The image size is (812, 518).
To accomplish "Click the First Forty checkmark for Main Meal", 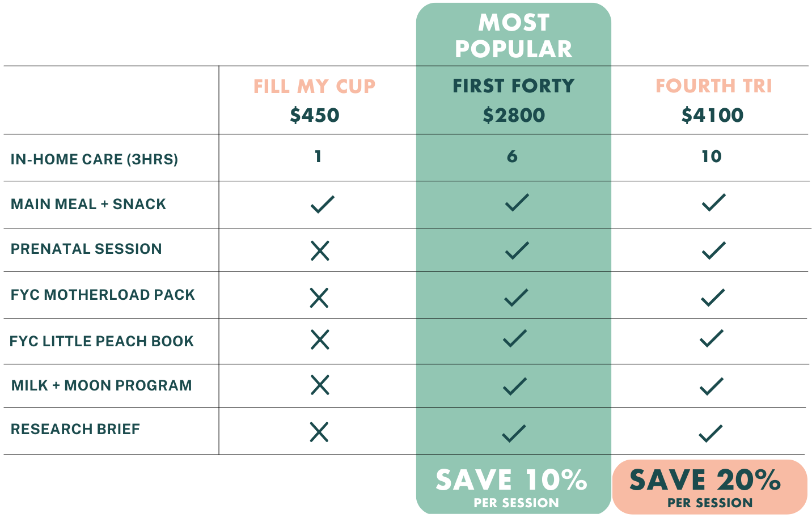I will pos(517,202).
